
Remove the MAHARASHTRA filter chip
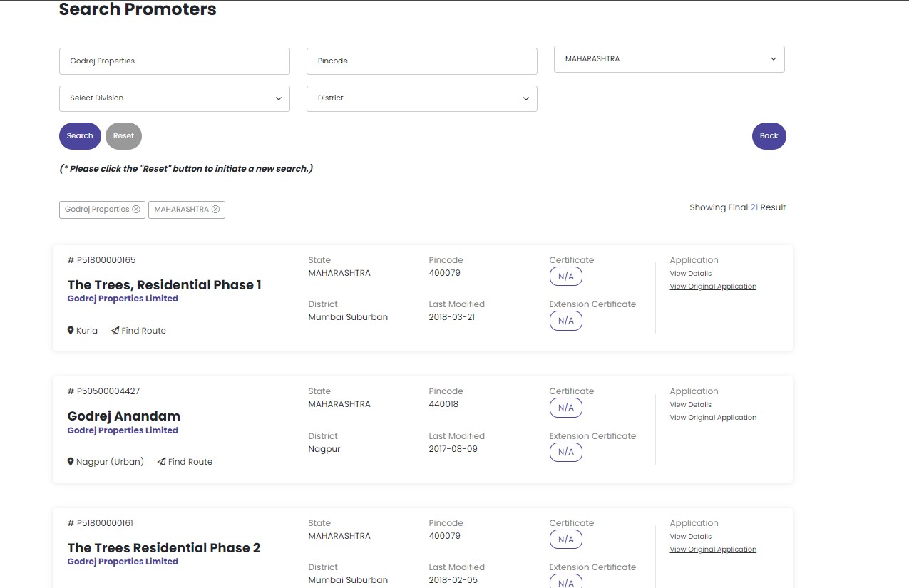(x=215, y=210)
